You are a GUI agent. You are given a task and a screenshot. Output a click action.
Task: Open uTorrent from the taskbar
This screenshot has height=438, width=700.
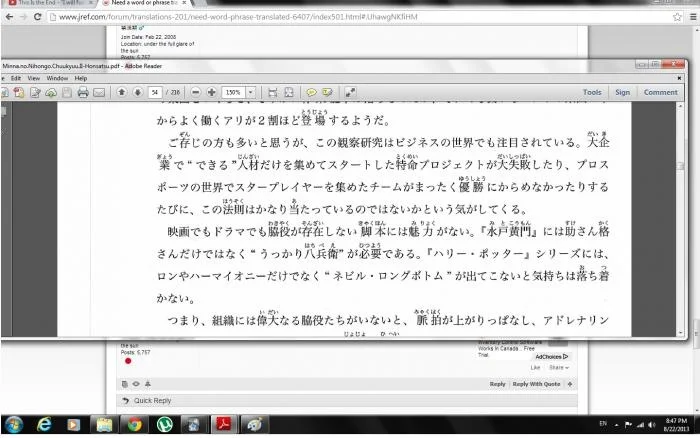pyautogui.click(x=164, y=425)
